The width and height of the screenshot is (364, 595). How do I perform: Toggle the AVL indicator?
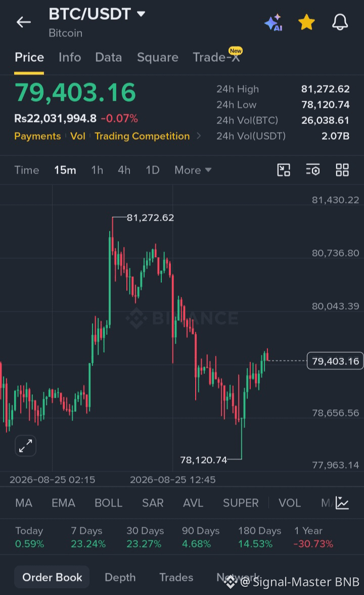(x=193, y=503)
